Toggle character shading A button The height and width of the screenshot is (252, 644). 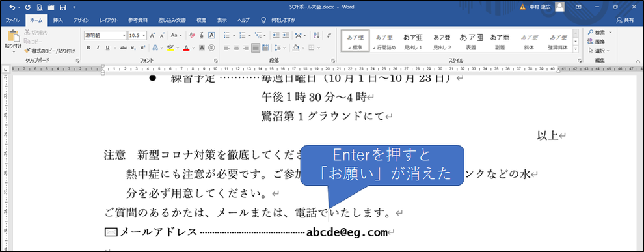coord(202,48)
